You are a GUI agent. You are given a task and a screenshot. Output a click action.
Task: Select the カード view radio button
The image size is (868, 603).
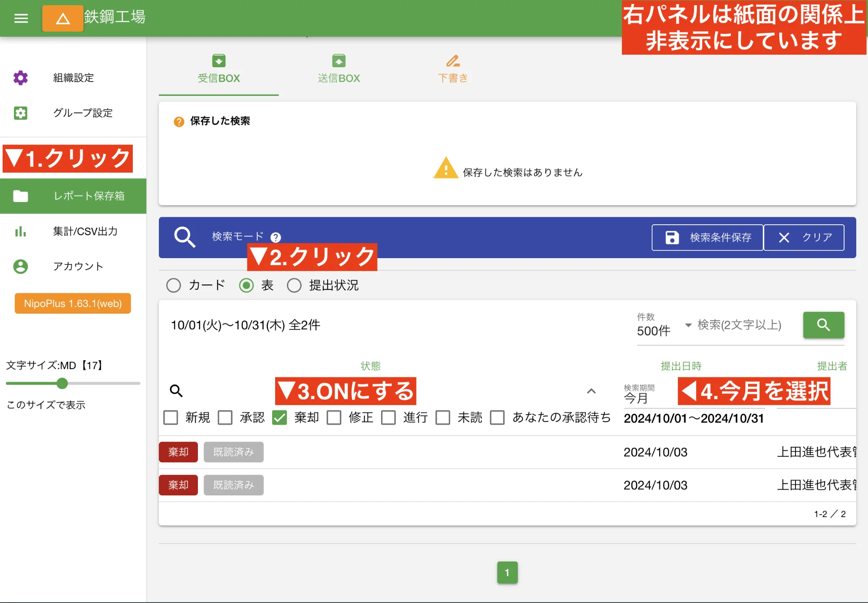click(174, 285)
